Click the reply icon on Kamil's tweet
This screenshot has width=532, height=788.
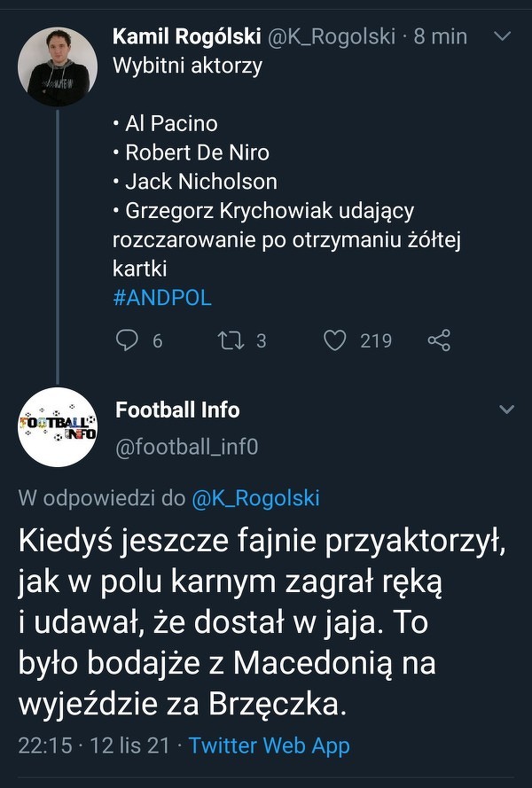point(129,340)
